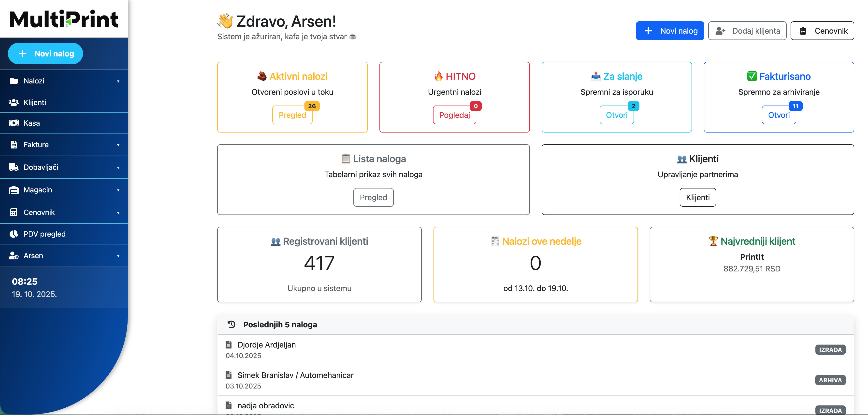This screenshot has height=415, width=868.
Task: Click the Kasa cash icon in sidebar
Action: (14, 123)
